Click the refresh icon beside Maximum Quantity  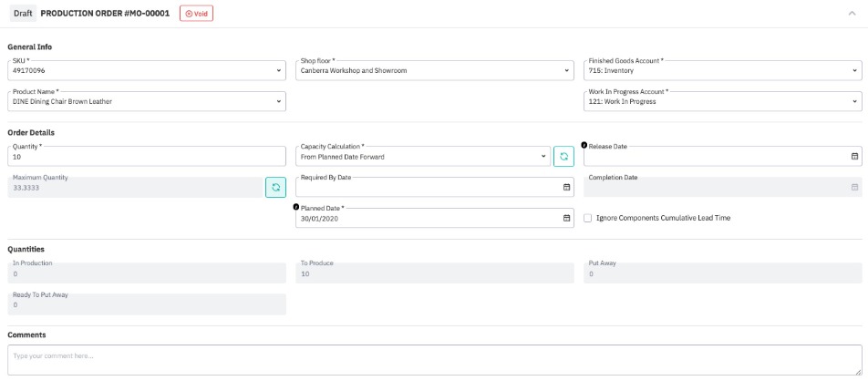click(275, 187)
